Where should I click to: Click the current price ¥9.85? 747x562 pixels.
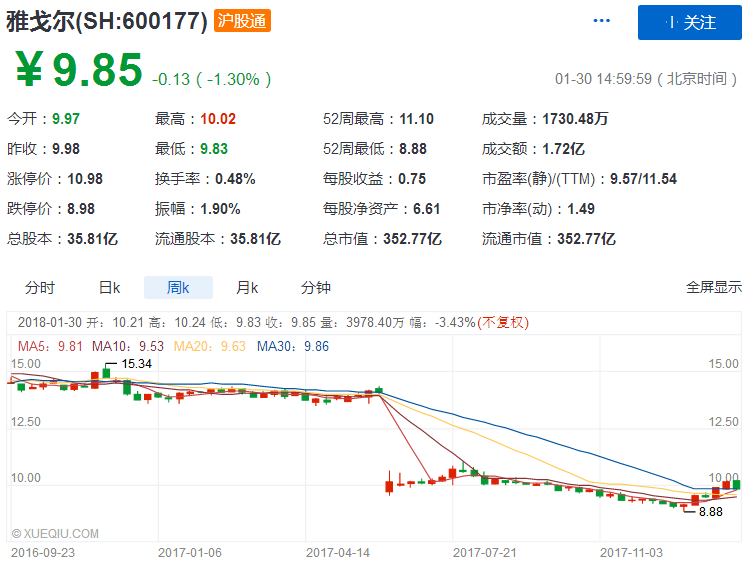[79, 70]
